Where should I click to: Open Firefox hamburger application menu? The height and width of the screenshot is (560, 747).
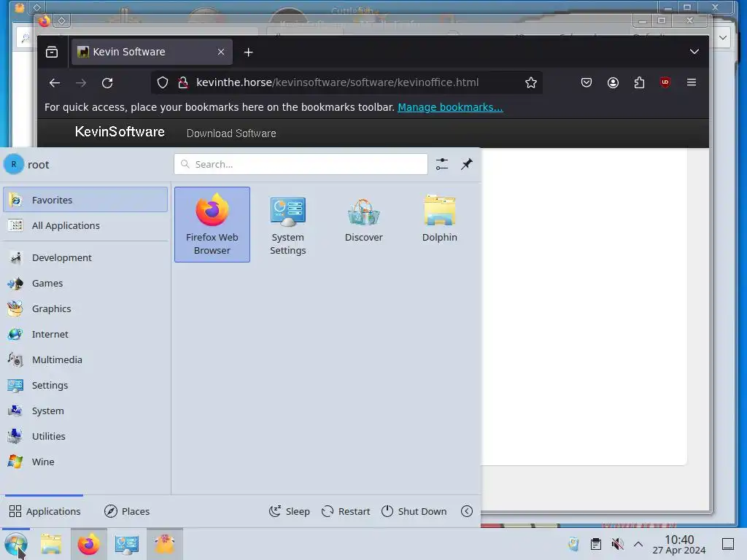tap(692, 83)
